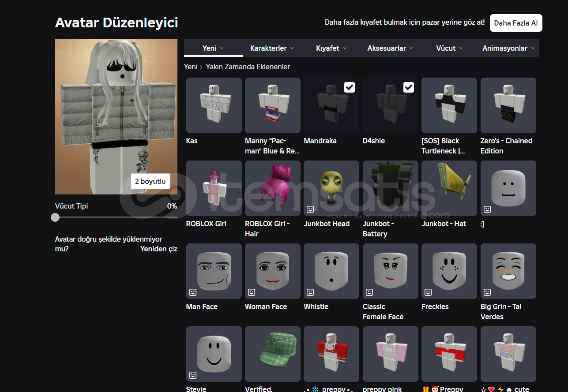Screen dimensions: 568x392
Task: Pick the Man Face icon
Action: [214, 271]
